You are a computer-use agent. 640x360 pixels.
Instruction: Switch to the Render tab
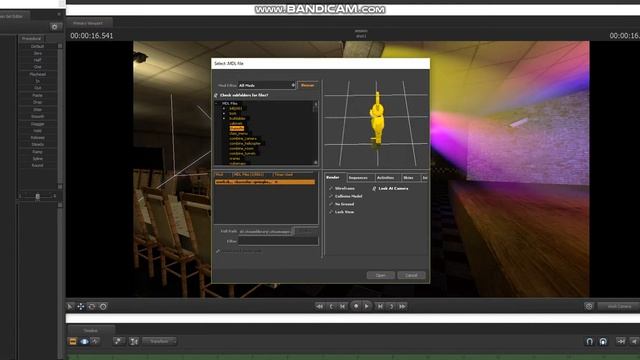(x=333, y=178)
